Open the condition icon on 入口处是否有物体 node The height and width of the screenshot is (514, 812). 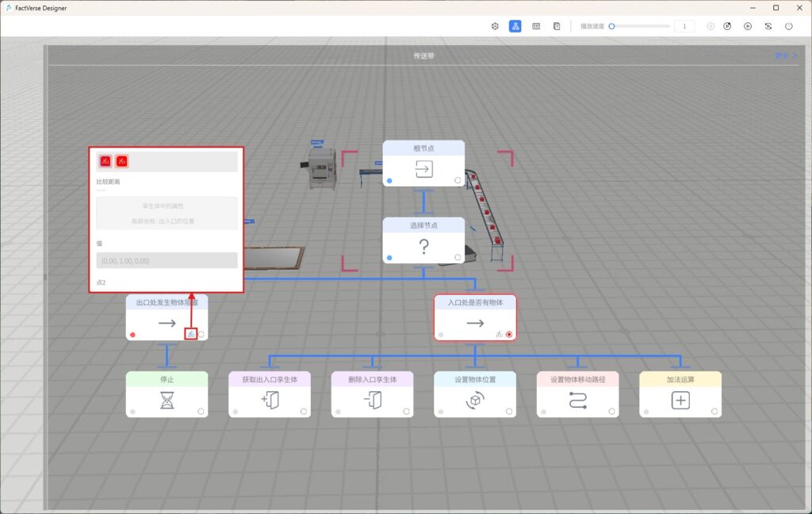499,335
